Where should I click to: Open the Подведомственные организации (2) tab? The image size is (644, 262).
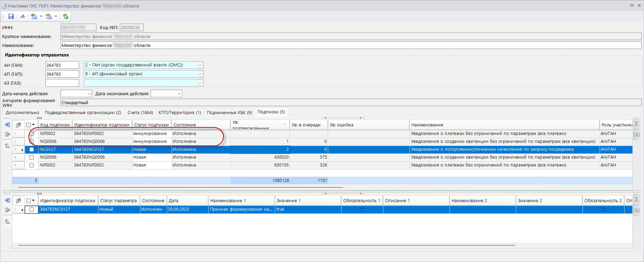coord(83,113)
